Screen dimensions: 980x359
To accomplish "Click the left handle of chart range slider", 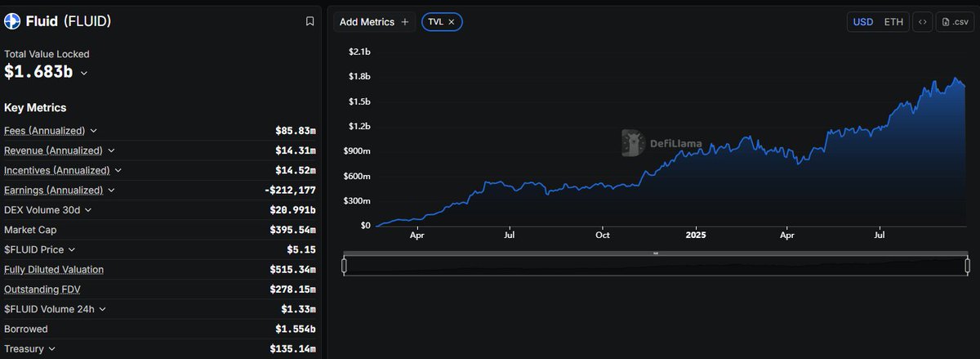I will click(x=344, y=265).
